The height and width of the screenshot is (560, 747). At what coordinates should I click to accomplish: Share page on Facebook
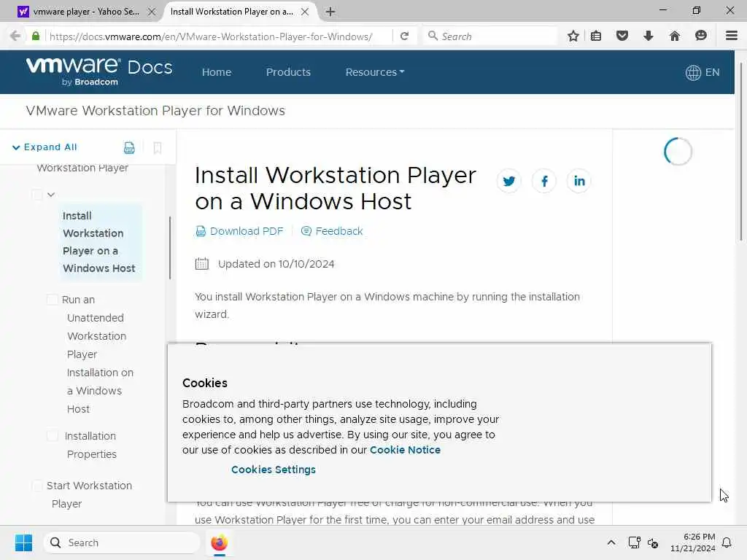pos(544,181)
